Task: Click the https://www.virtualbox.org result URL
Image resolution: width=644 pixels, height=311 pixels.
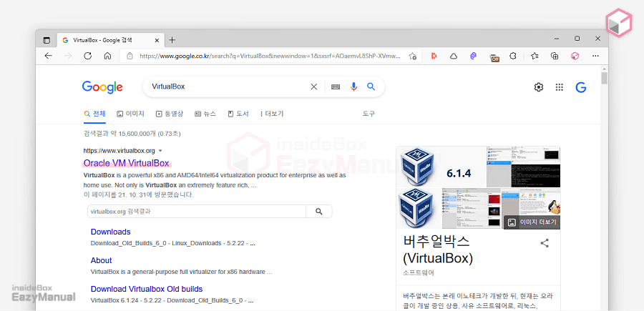Action: tap(119, 151)
